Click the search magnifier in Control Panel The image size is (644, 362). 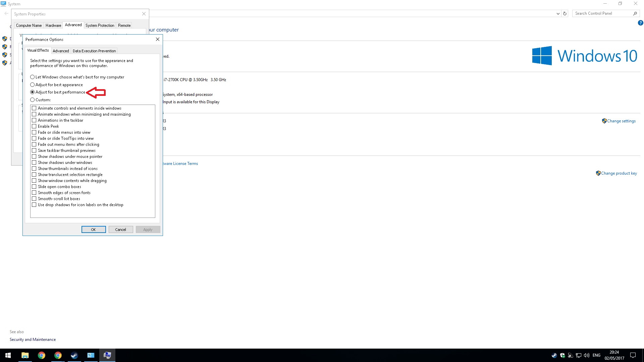(x=635, y=13)
